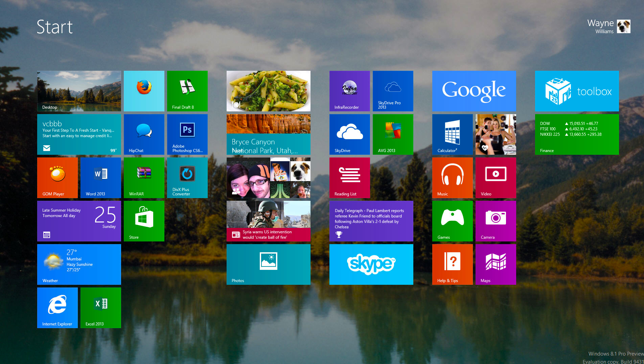Launch Mozilla Firefox
644x364 pixels.
(144, 91)
